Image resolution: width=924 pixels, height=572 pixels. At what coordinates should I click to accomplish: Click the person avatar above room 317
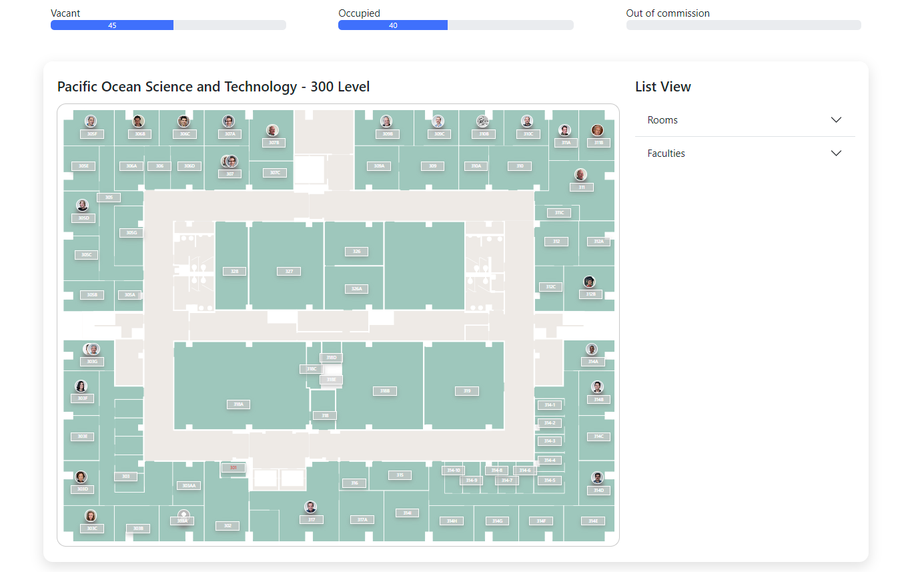coord(310,506)
